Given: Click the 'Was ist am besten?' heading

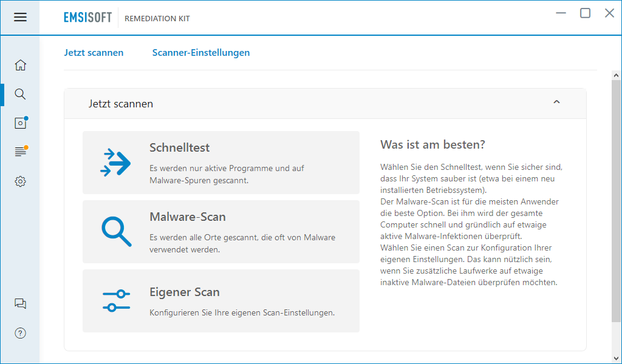Looking at the screenshot, I should [432, 144].
